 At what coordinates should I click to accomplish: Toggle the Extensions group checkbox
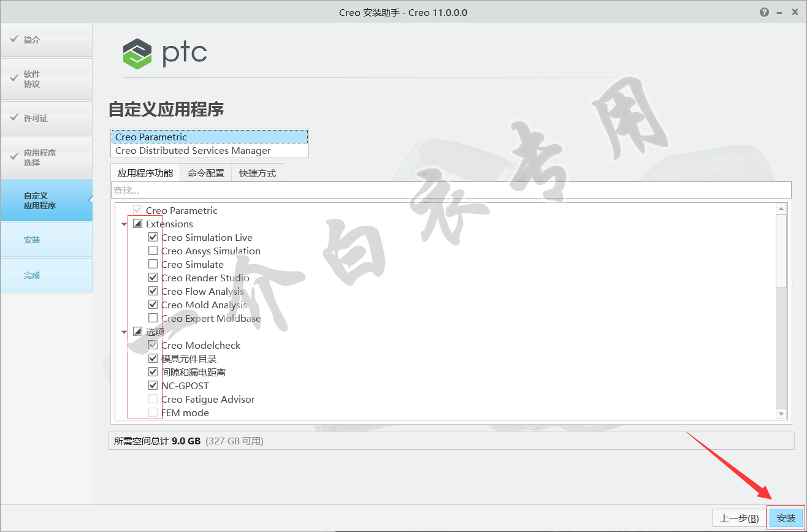[137, 224]
